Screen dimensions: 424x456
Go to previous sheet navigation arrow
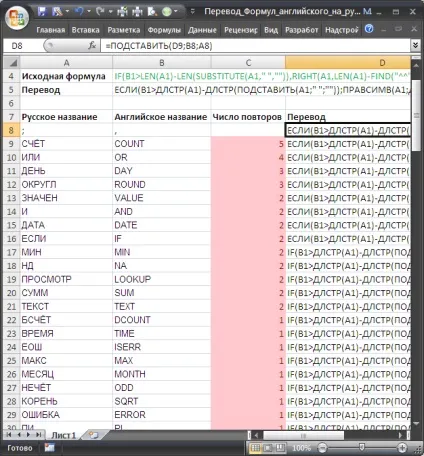pos(19,435)
